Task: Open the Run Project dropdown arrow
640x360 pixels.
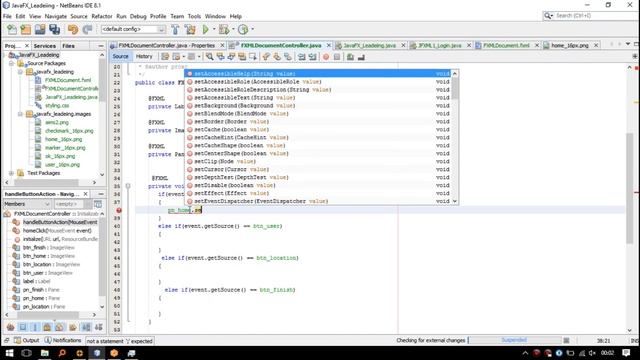Action: click(x=213, y=29)
